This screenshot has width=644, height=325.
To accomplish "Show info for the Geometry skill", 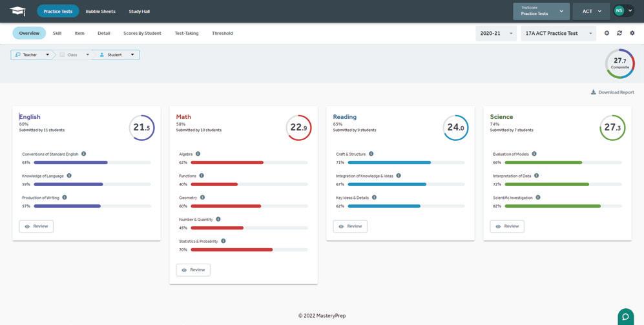I will pos(202,197).
